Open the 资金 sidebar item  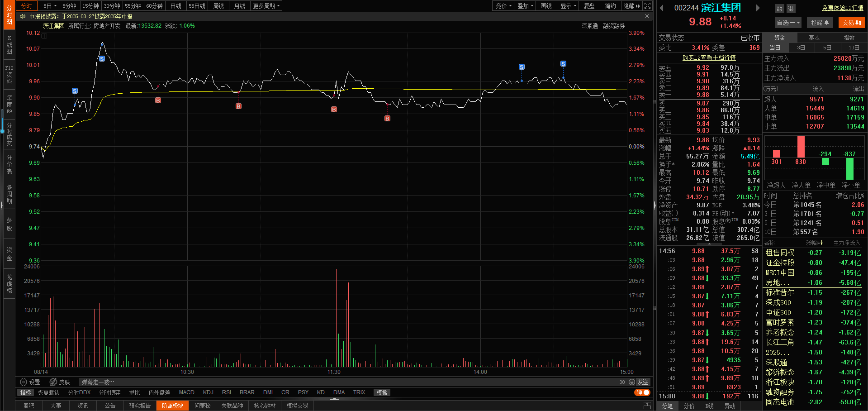(x=9, y=254)
